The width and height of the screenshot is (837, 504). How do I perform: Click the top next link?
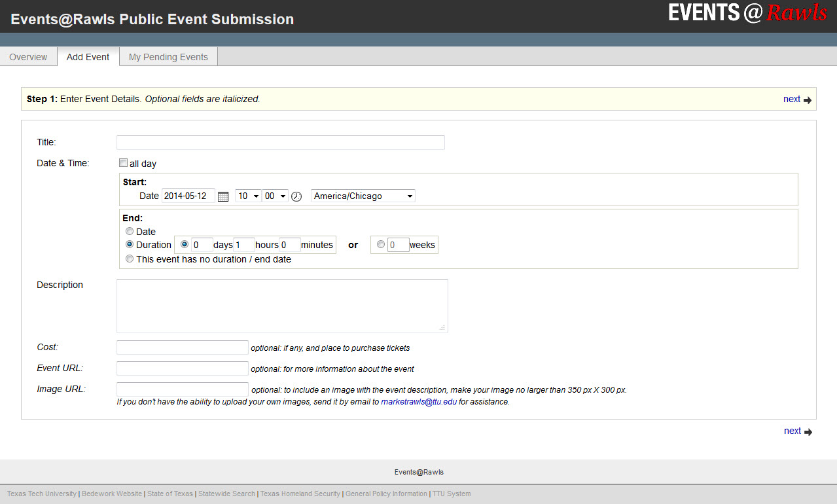(x=792, y=99)
